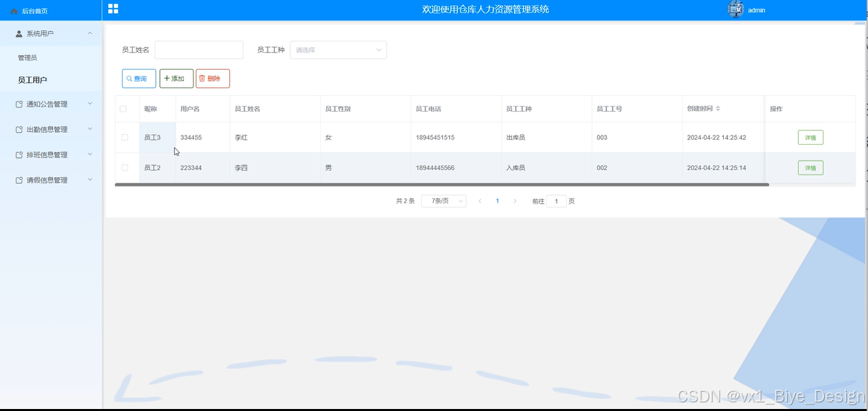Viewport: 868px width, 411px height.
Task: Click the 添加 add button
Action: (x=177, y=78)
